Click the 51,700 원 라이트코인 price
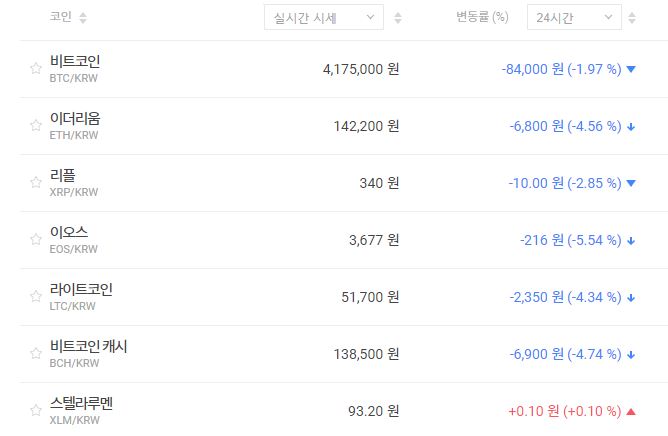 click(x=366, y=297)
